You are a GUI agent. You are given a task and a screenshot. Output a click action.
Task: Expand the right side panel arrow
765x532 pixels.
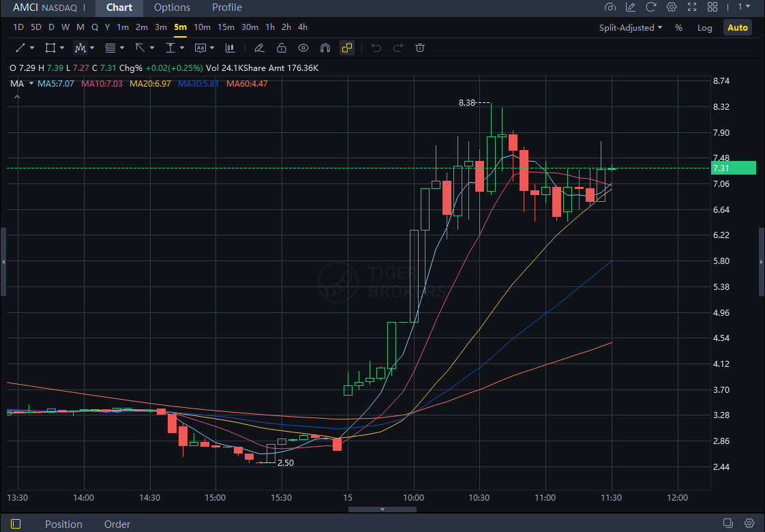click(762, 262)
